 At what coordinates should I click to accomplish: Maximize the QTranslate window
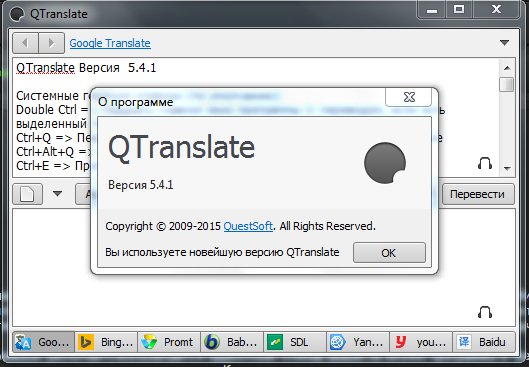(459, 9)
